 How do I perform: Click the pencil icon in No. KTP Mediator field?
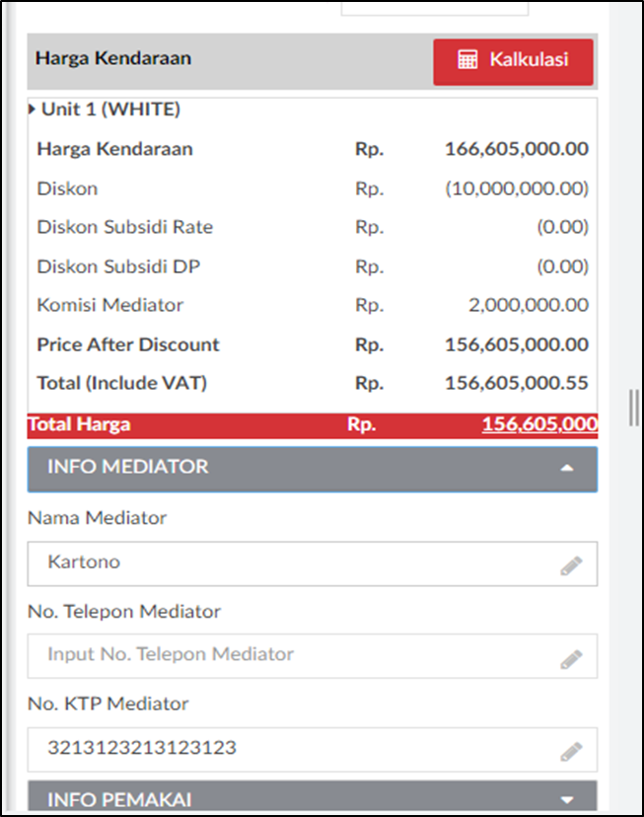tap(571, 751)
